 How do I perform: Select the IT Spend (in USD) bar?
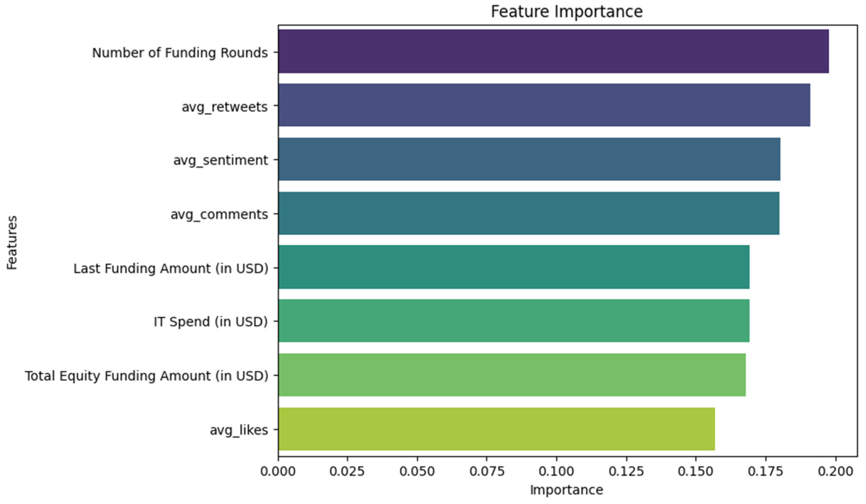tap(514, 321)
